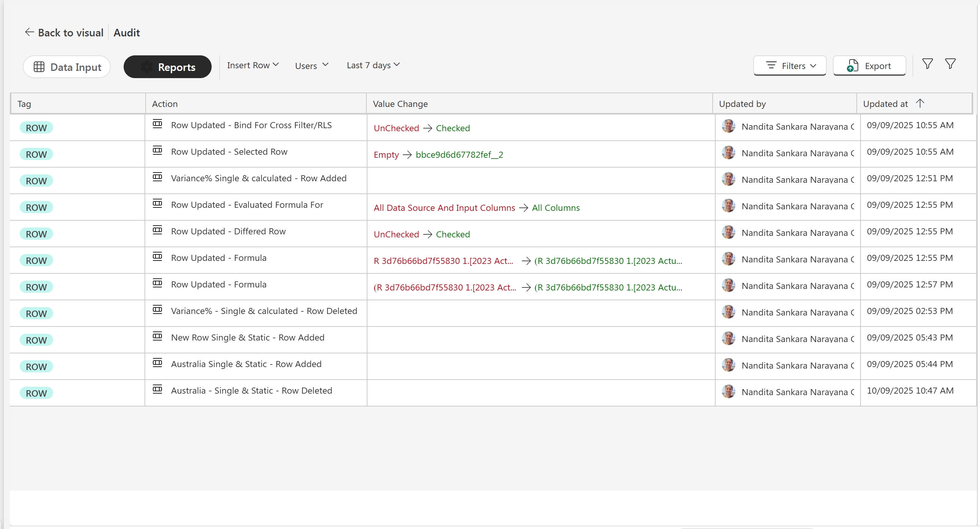
Task: Open the Last 7 days date range dropdown
Action: pyautogui.click(x=373, y=65)
